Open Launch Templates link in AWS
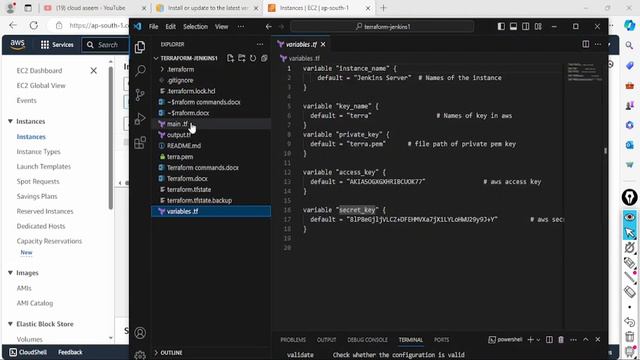The height and width of the screenshot is (360, 640). [x=44, y=167]
